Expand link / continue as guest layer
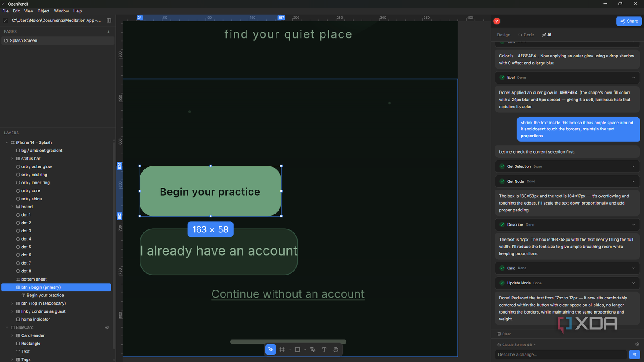This screenshot has width=644, height=362. pyautogui.click(x=12, y=311)
